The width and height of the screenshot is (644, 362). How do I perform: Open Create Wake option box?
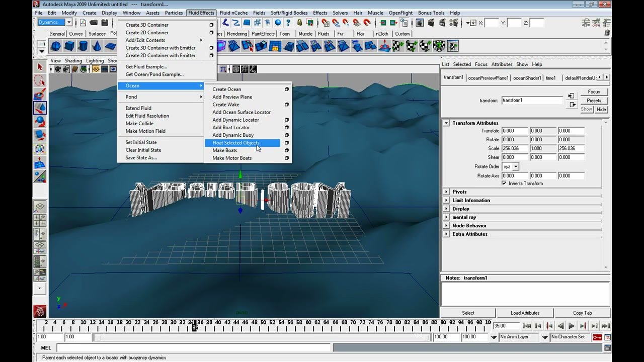point(287,105)
